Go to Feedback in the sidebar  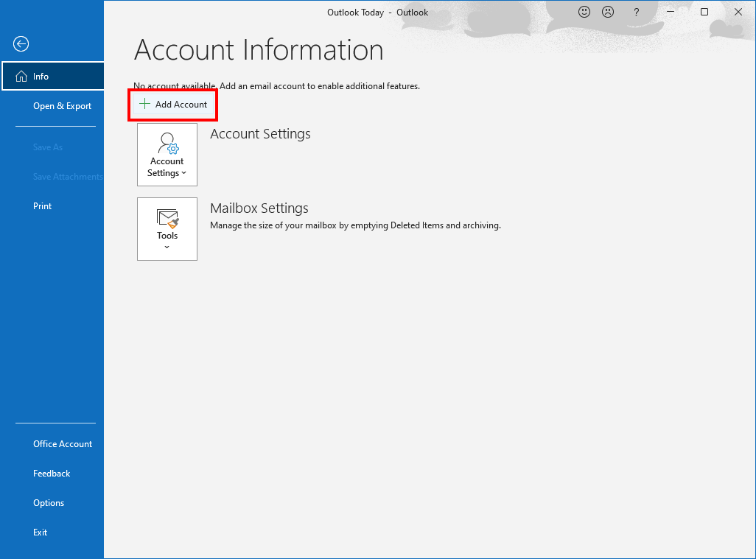point(52,474)
